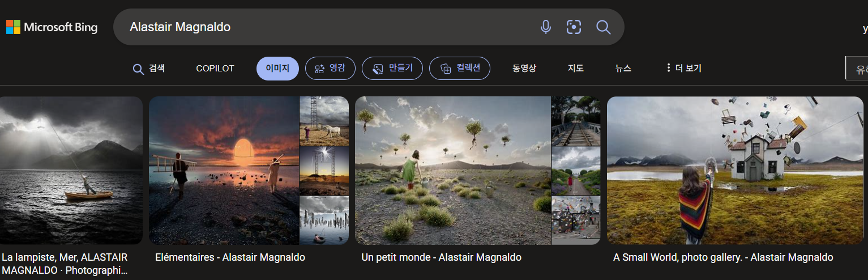This screenshot has width=868, height=280.
Task: Switch to the 동영상 tab
Action: [524, 69]
